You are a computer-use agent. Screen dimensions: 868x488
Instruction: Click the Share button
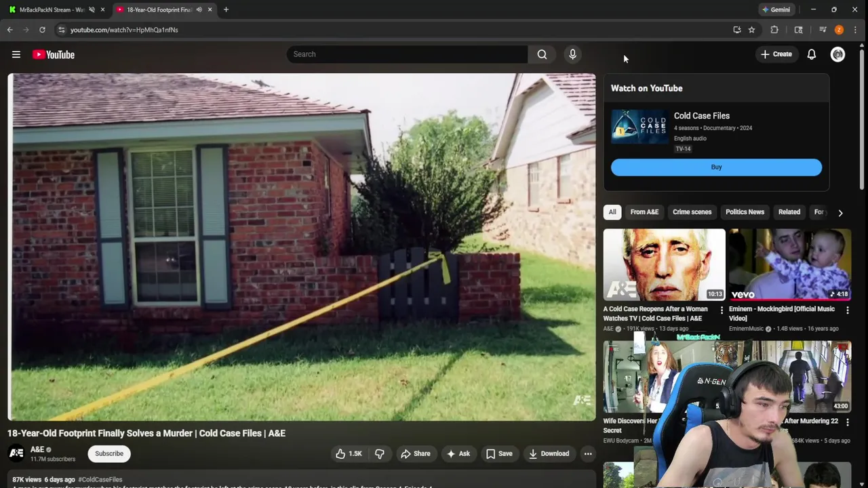(x=415, y=453)
